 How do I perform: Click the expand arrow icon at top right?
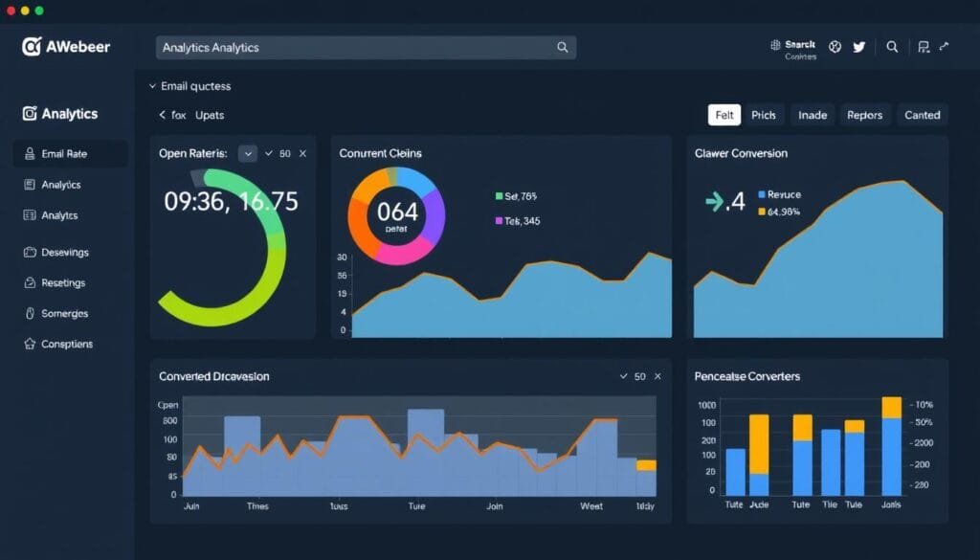[x=945, y=46]
